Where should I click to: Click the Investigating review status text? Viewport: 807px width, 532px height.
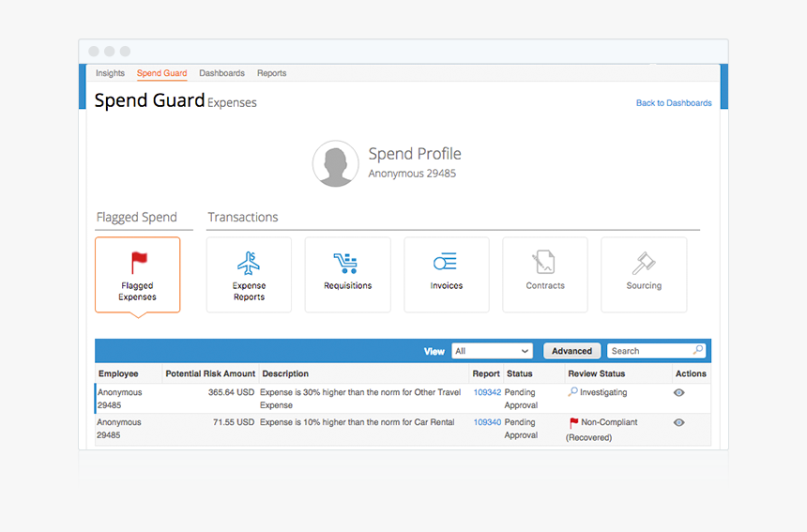tap(603, 392)
